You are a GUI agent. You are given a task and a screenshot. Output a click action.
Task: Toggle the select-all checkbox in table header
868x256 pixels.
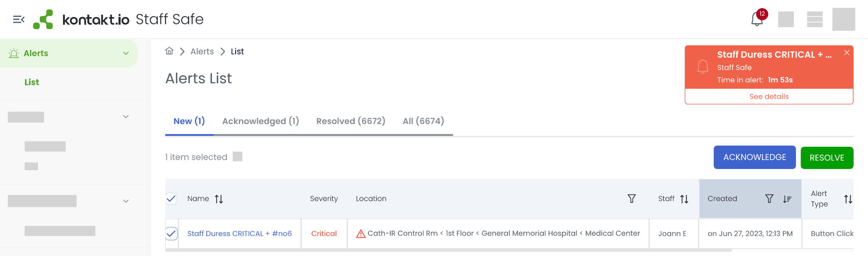[171, 198]
